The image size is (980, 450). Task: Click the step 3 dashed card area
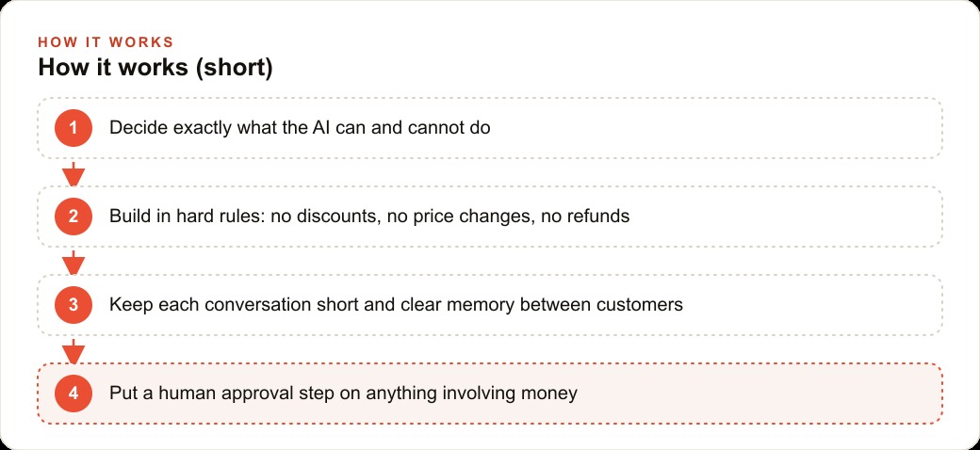pos(490,305)
